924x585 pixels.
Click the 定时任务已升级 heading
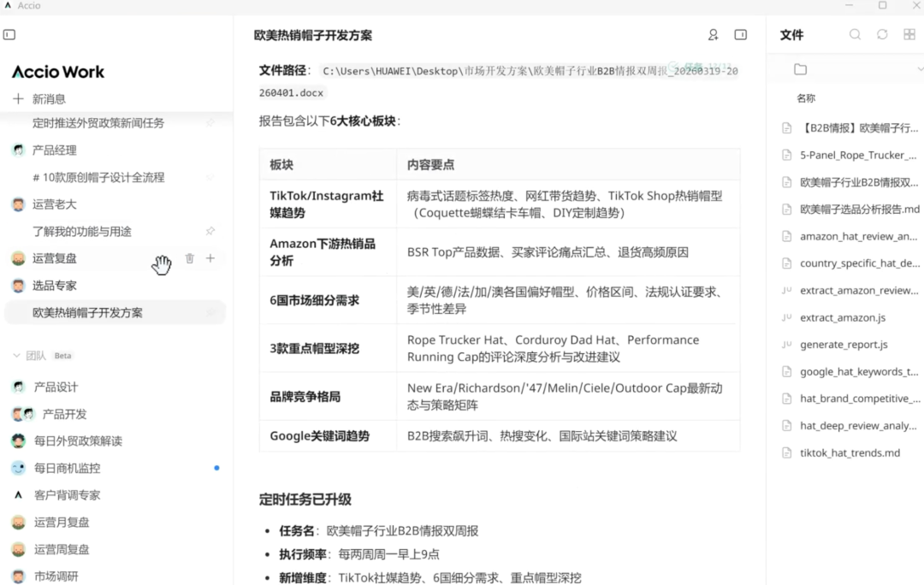pyautogui.click(x=305, y=499)
